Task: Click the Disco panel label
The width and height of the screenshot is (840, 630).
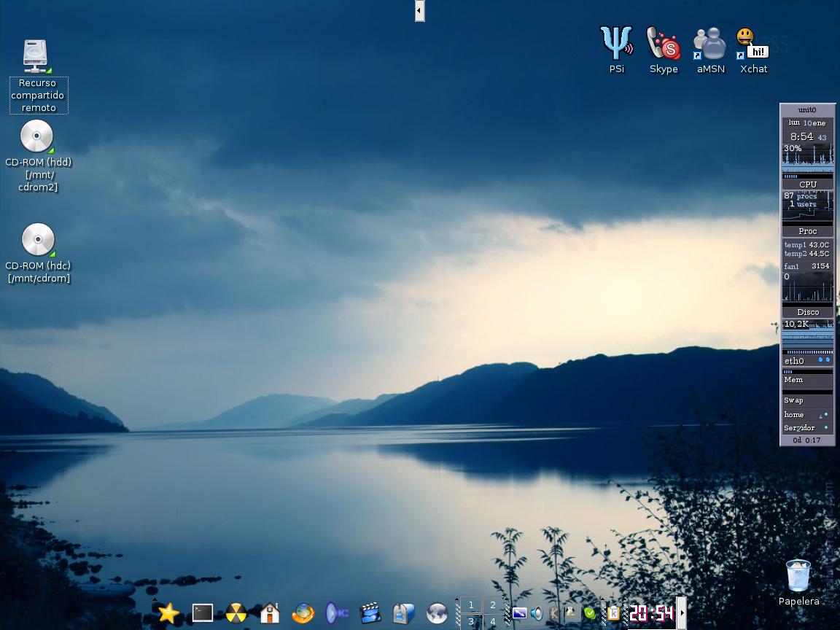Action: (x=808, y=312)
